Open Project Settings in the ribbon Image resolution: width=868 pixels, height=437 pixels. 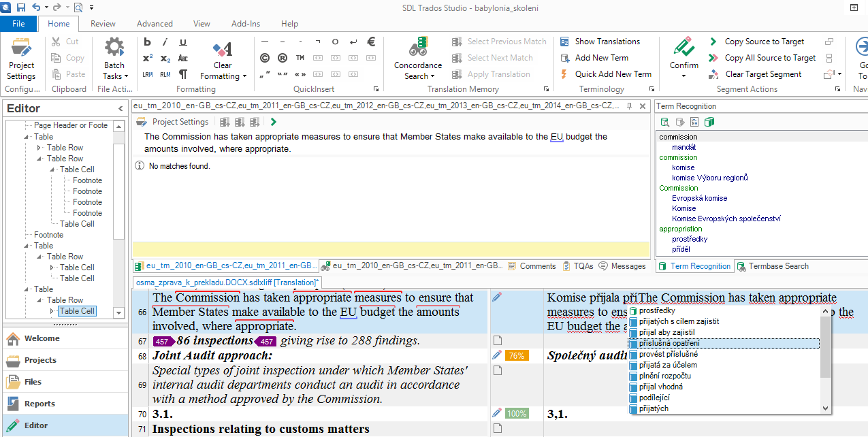point(21,59)
